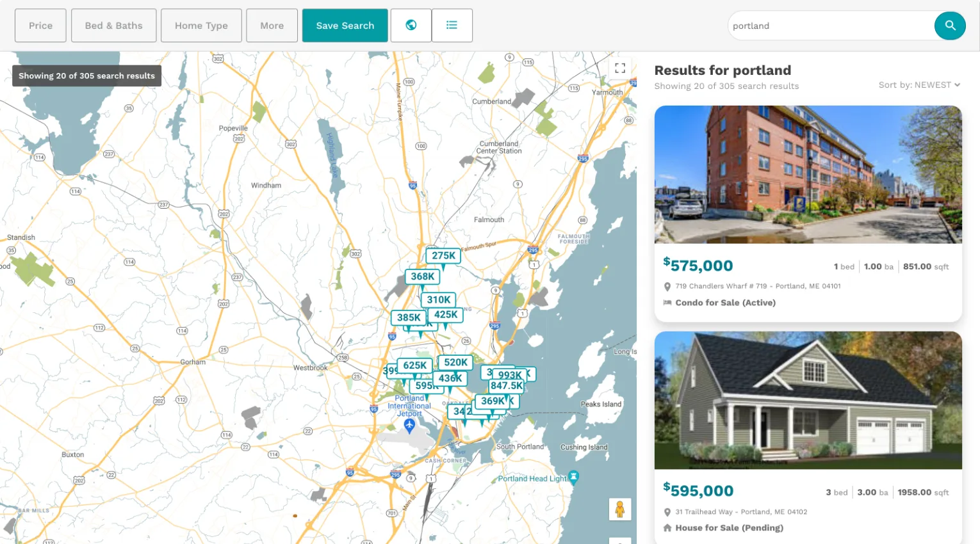Expand the Home Type filter
980x544 pixels.
pos(201,26)
